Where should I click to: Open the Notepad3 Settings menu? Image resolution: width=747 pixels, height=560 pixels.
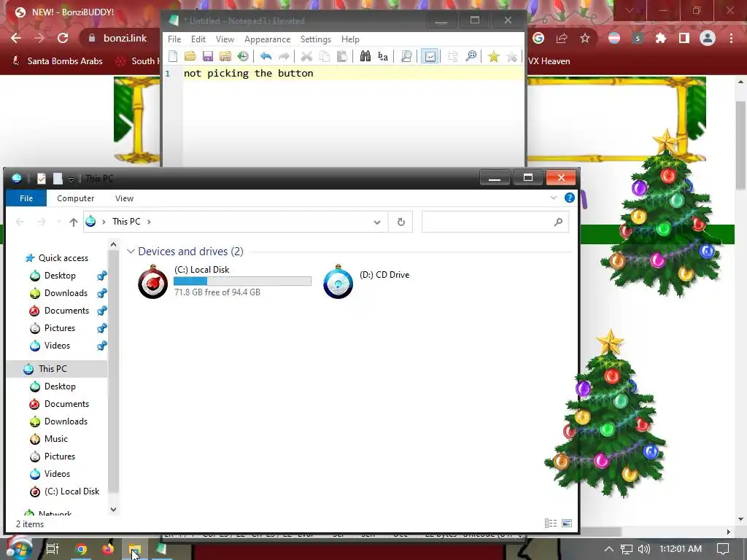point(315,39)
